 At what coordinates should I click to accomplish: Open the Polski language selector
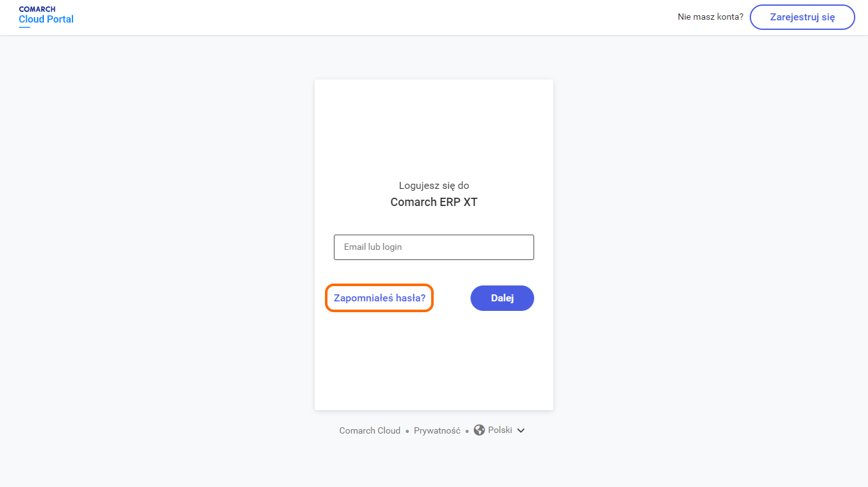coord(500,430)
